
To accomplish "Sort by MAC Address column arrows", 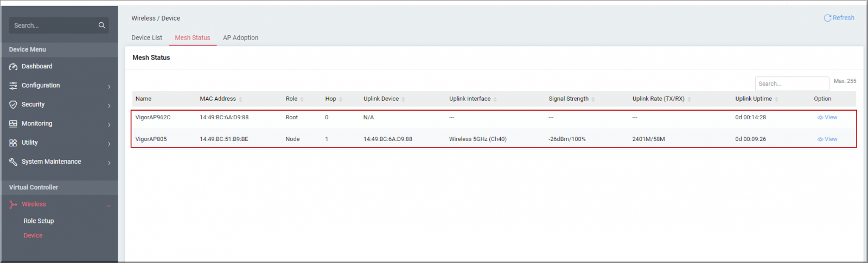I will tap(240, 99).
